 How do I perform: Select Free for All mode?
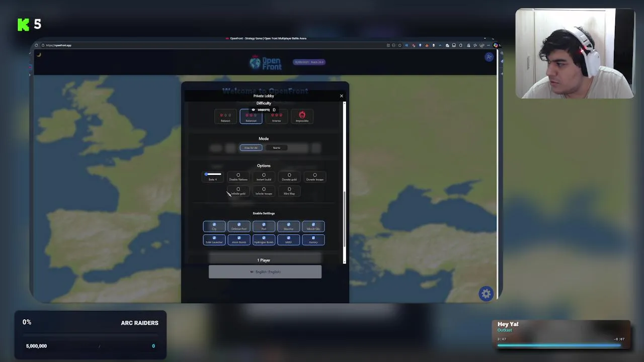[x=251, y=148]
